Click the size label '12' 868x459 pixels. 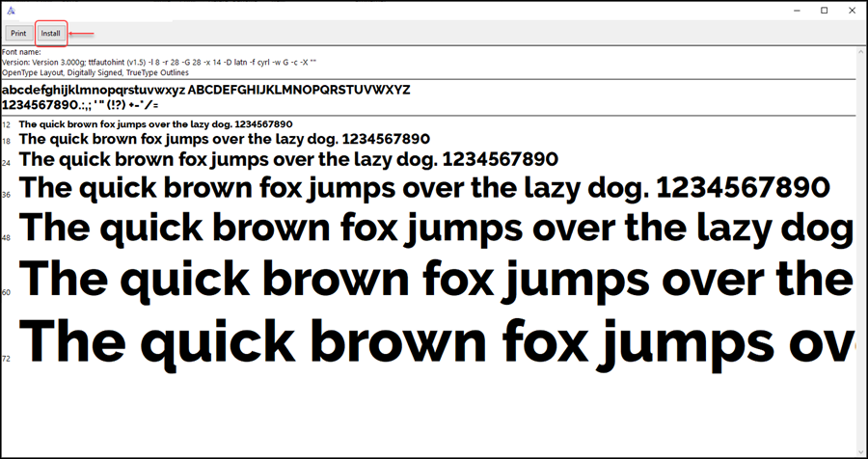(x=6, y=125)
